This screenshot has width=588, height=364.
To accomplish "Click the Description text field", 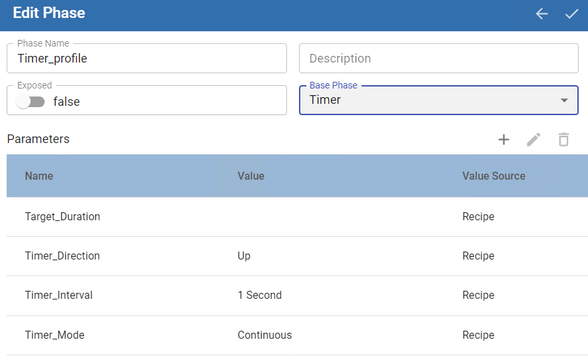I will click(x=438, y=59).
